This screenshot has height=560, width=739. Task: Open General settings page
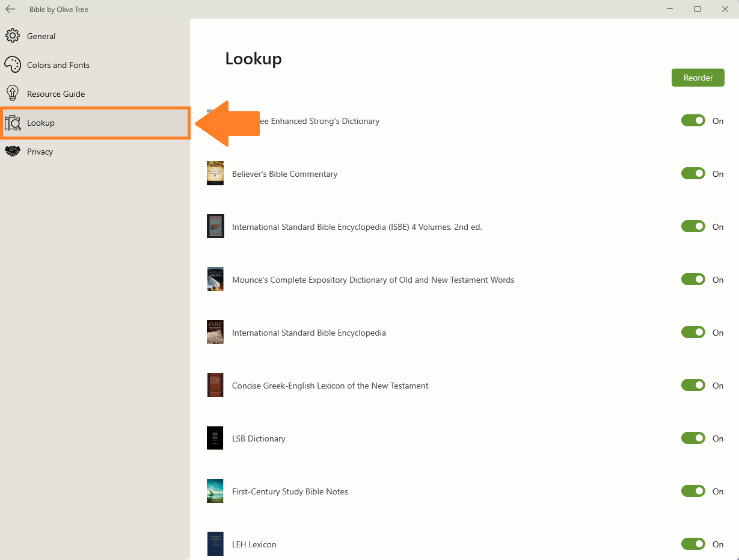95,36
